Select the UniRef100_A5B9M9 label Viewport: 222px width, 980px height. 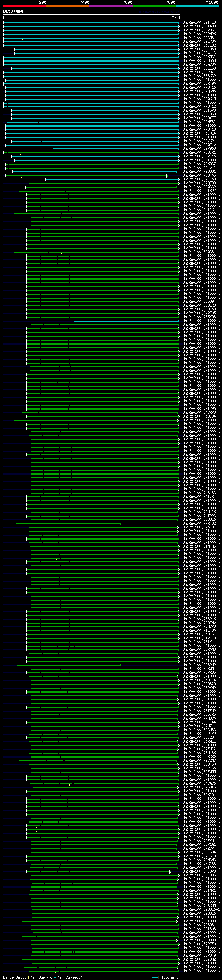click(x=199, y=665)
